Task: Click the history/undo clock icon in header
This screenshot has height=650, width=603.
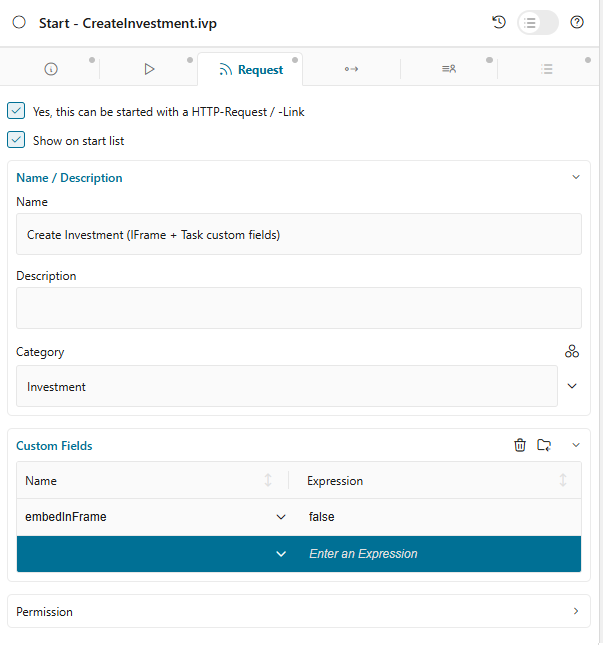Action: click(x=499, y=22)
